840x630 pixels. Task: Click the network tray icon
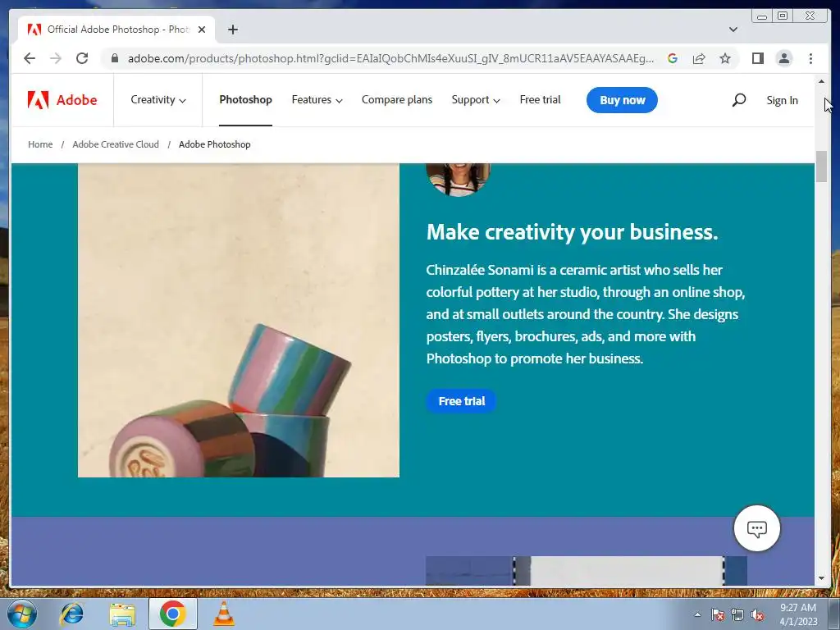click(737, 615)
